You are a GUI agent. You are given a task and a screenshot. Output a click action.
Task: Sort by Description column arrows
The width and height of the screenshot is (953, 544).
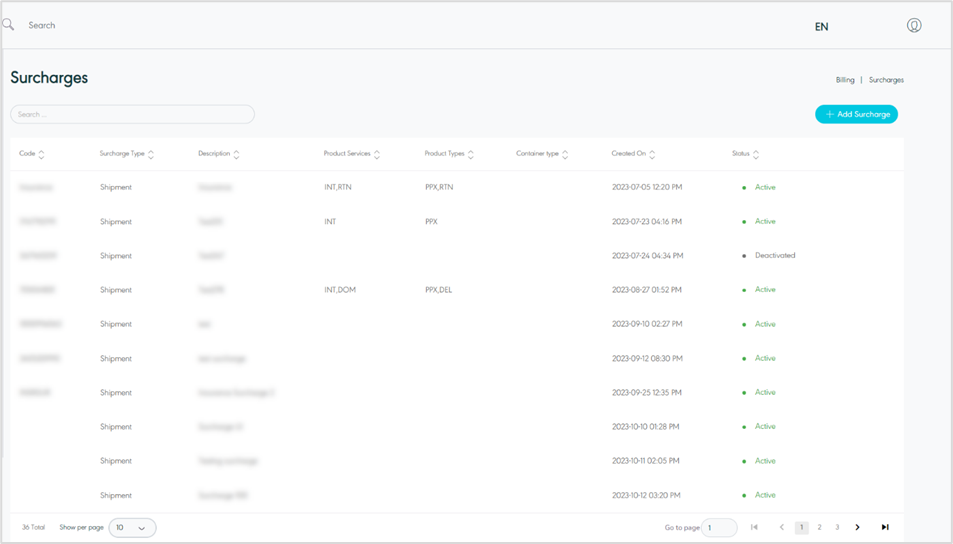[x=236, y=154]
